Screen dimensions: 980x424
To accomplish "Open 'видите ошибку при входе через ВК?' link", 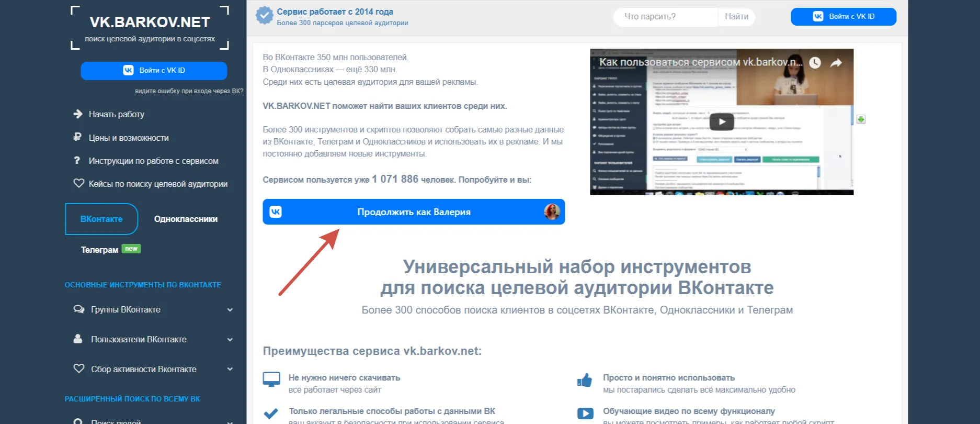I will pos(189,91).
